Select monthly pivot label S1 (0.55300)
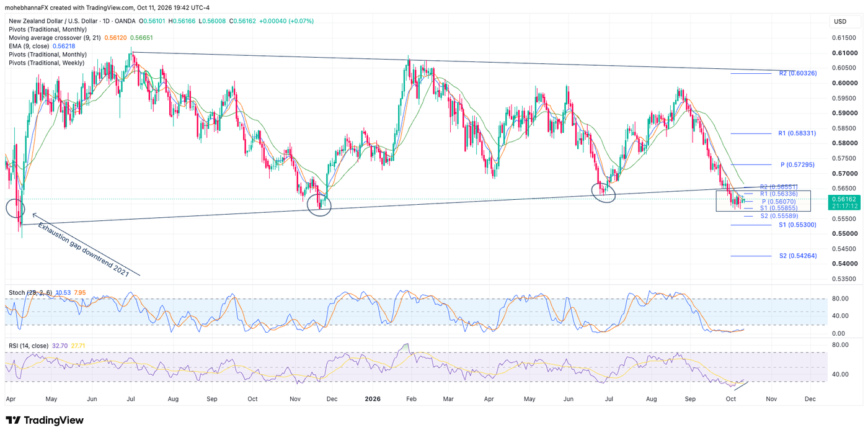The height and width of the screenshot is (435, 868). [797, 225]
